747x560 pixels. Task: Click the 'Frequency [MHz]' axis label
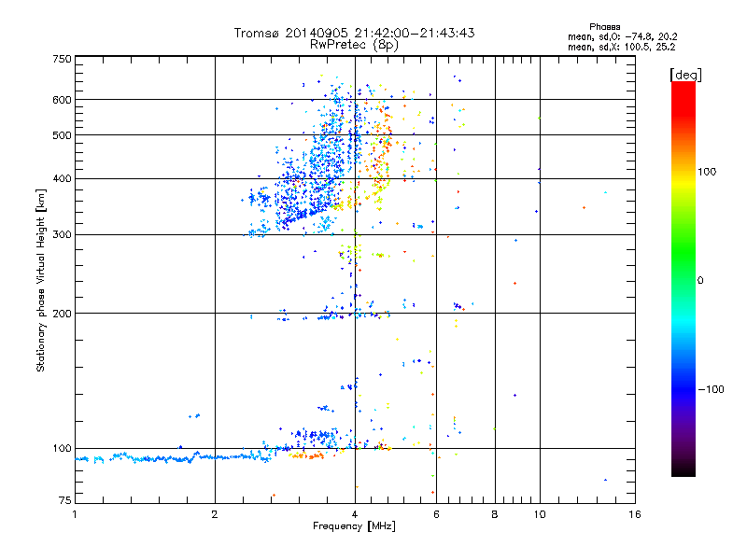click(354, 526)
